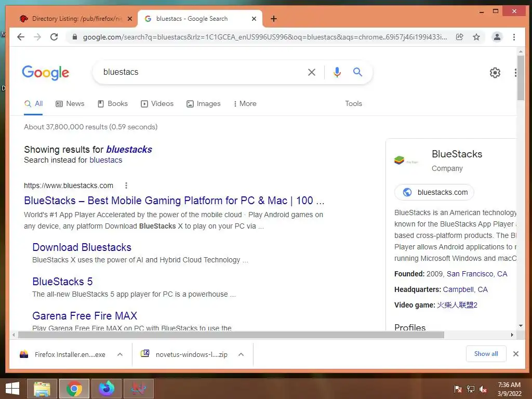Image resolution: width=532 pixels, height=399 pixels.
Task: Click the San Francisco, CA link
Action: click(477, 274)
